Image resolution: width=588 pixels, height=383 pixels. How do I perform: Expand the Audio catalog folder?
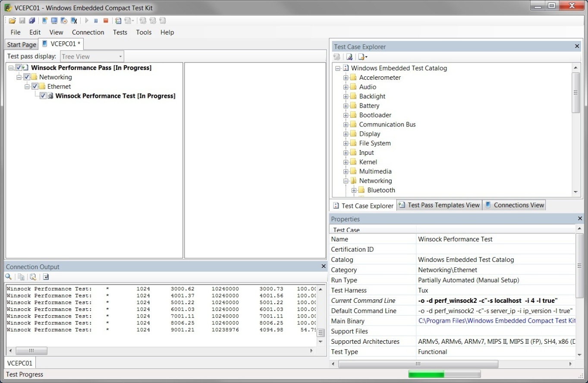coord(346,87)
